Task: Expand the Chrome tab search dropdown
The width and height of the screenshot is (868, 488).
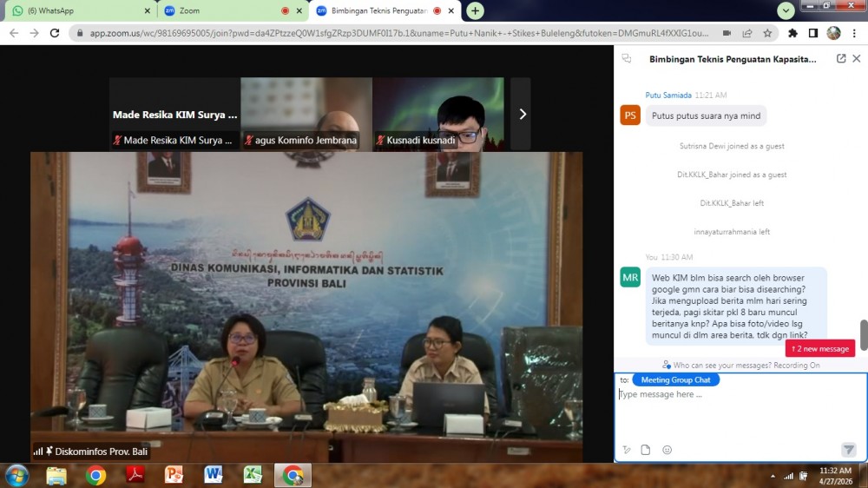Action: (786, 10)
